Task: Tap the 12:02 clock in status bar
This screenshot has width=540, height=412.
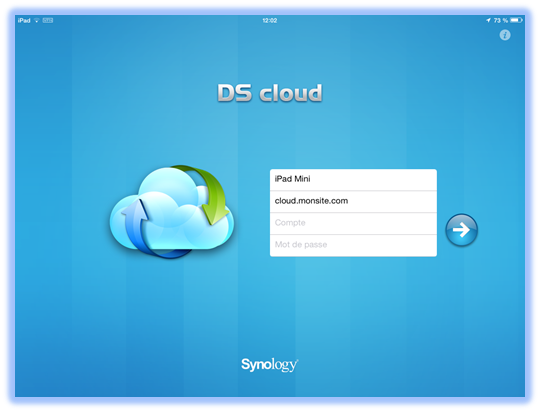Action: pos(270,21)
